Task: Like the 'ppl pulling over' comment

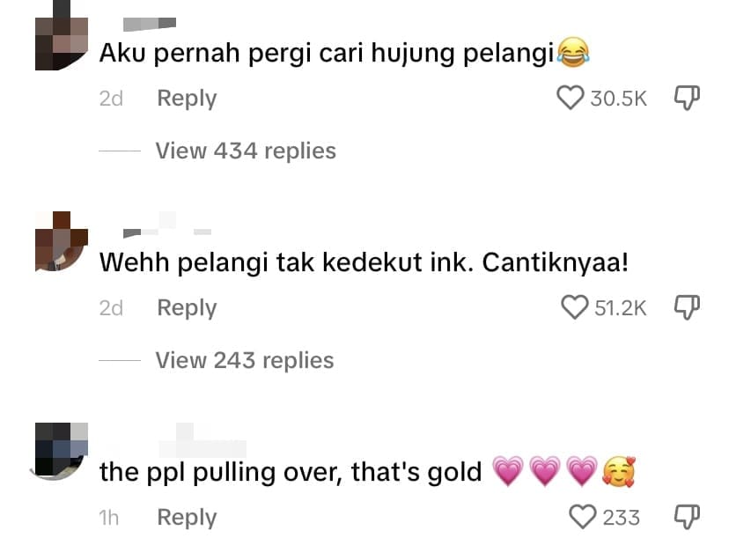Action: [583, 517]
